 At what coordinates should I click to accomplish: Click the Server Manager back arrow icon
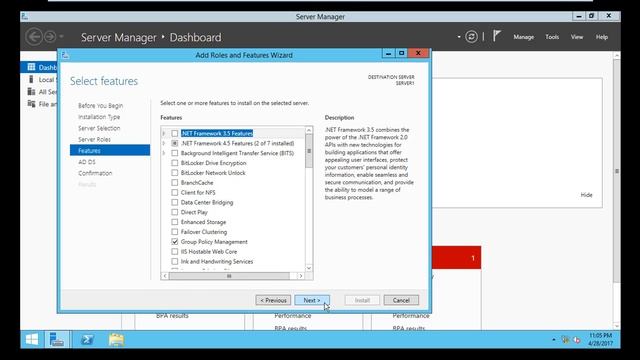coord(34,37)
